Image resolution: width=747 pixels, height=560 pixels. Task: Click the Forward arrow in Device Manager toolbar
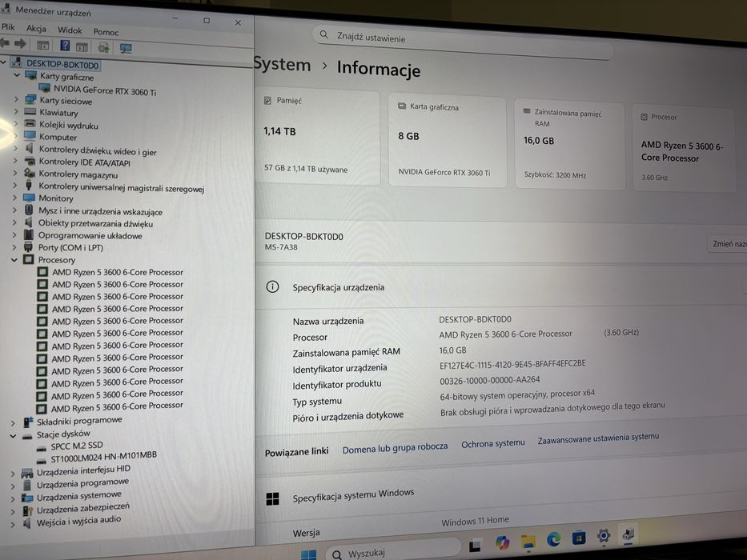coord(20,44)
